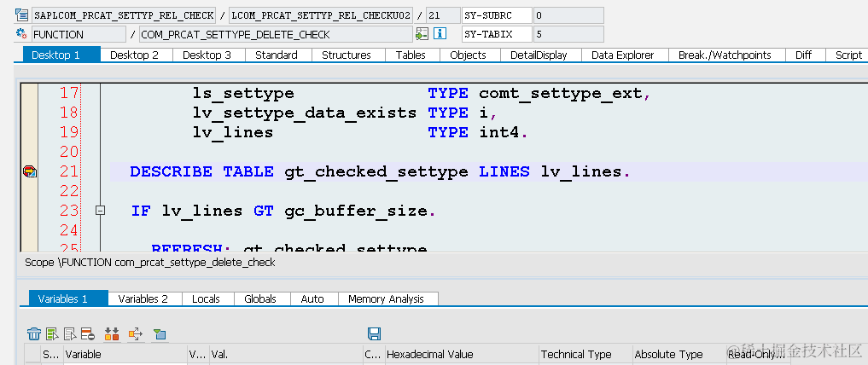Open the Structures tab

point(347,55)
